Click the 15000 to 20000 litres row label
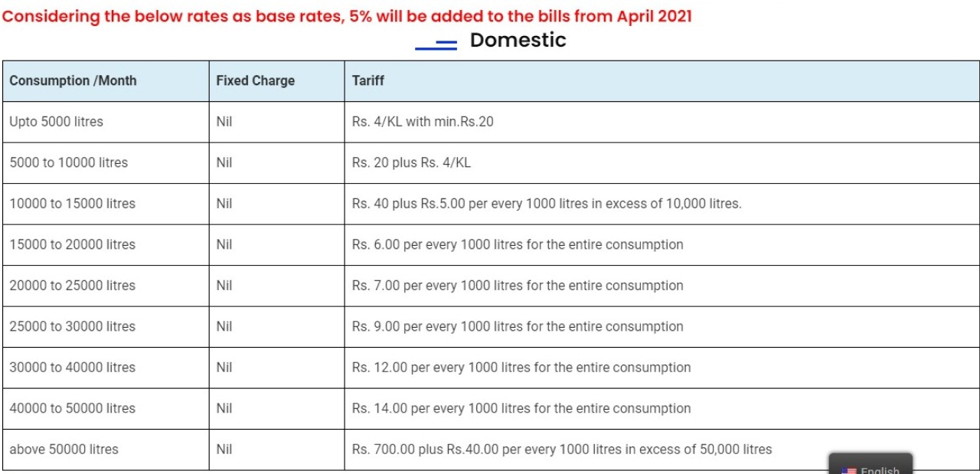 [72, 244]
